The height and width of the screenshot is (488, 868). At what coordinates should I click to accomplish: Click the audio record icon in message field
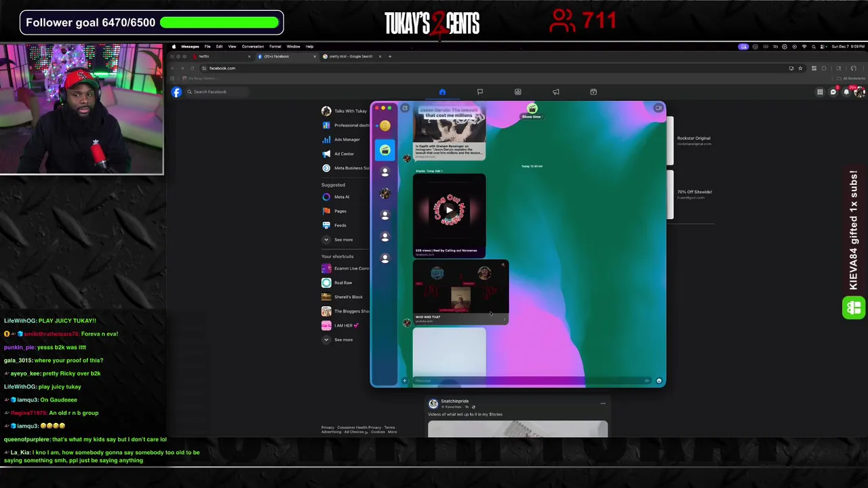point(647,381)
